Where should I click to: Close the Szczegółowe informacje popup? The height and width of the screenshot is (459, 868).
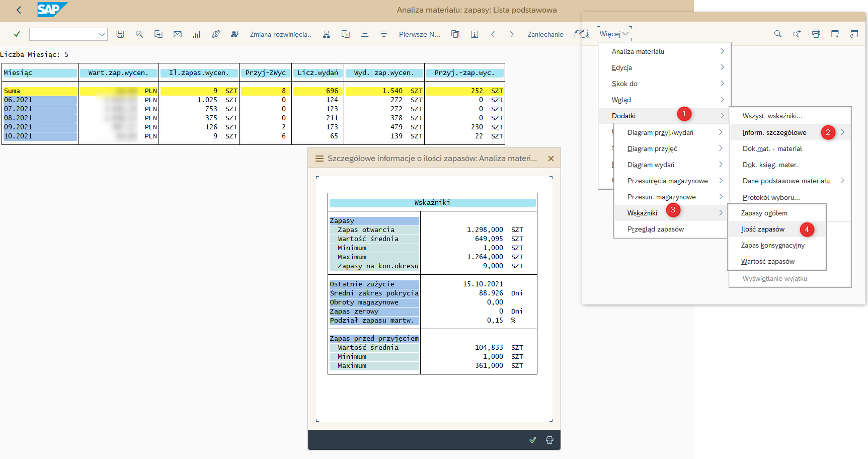pyautogui.click(x=551, y=159)
